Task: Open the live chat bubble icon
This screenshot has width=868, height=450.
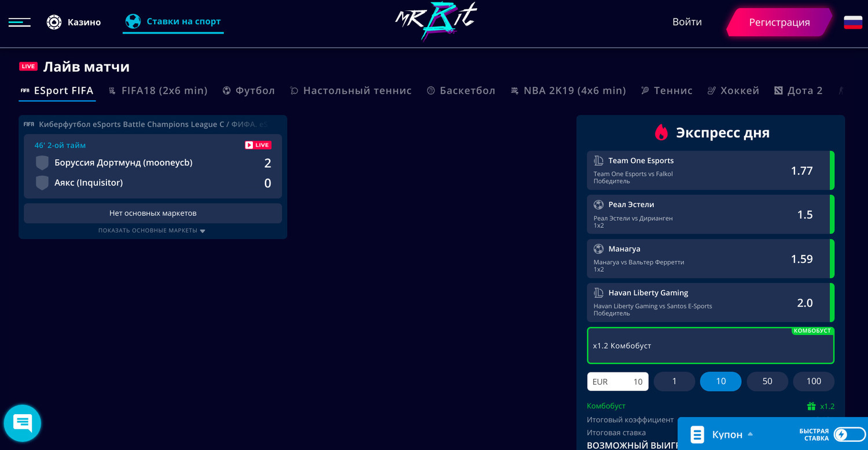Action: point(23,423)
